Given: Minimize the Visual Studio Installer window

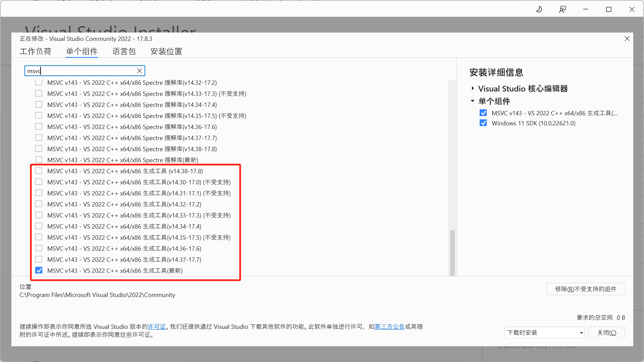Looking at the screenshot, I should (x=586, y=9).
